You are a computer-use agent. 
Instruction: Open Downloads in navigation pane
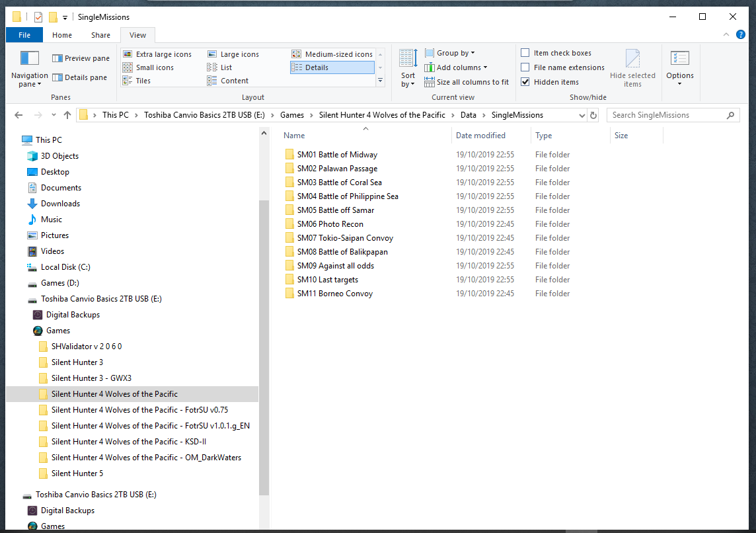click(x=60, y=204)
